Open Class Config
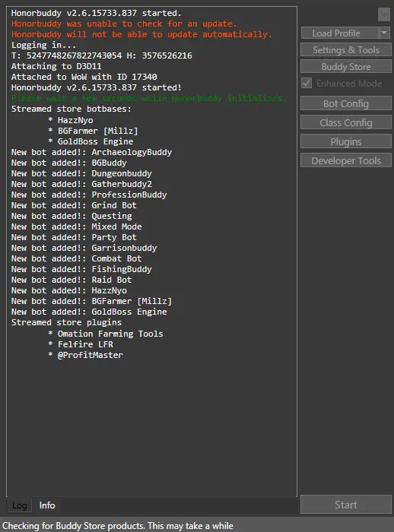 point(346,122)
